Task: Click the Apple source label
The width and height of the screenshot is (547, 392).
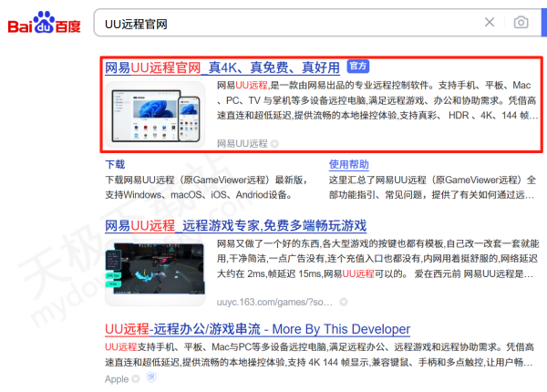Action: click(x=117, y=378)
